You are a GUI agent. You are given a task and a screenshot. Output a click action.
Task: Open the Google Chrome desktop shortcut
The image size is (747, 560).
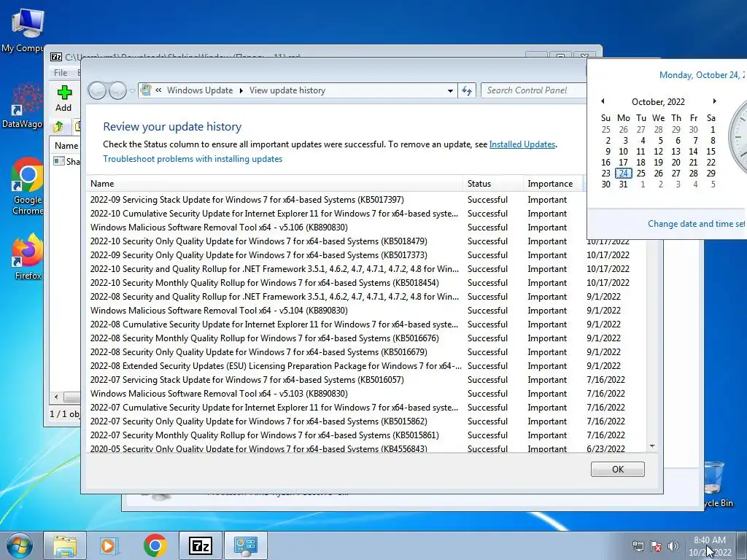[x=27, y=187]
